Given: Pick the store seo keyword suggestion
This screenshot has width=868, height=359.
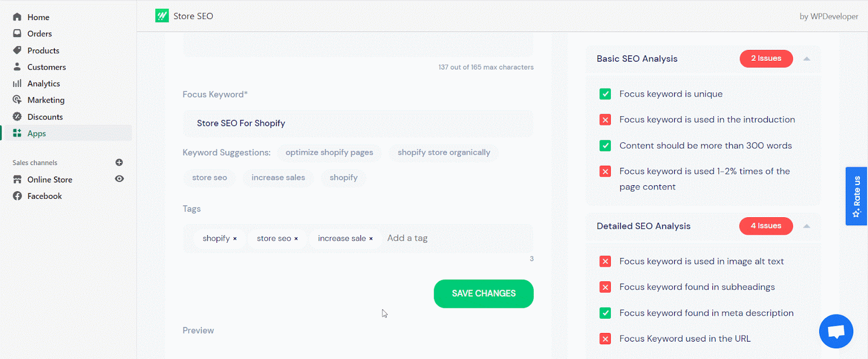Looking at the screenshot, I should point(209,178).
